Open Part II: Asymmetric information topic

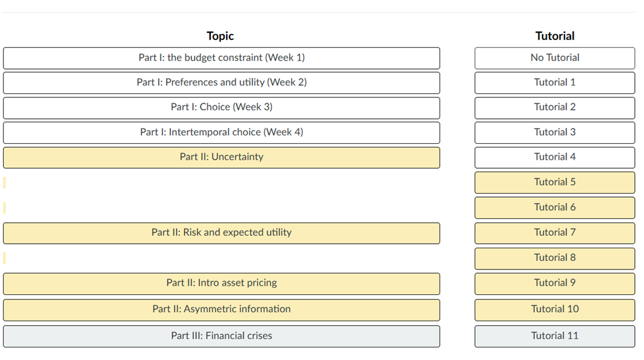[x=221, y=309]
